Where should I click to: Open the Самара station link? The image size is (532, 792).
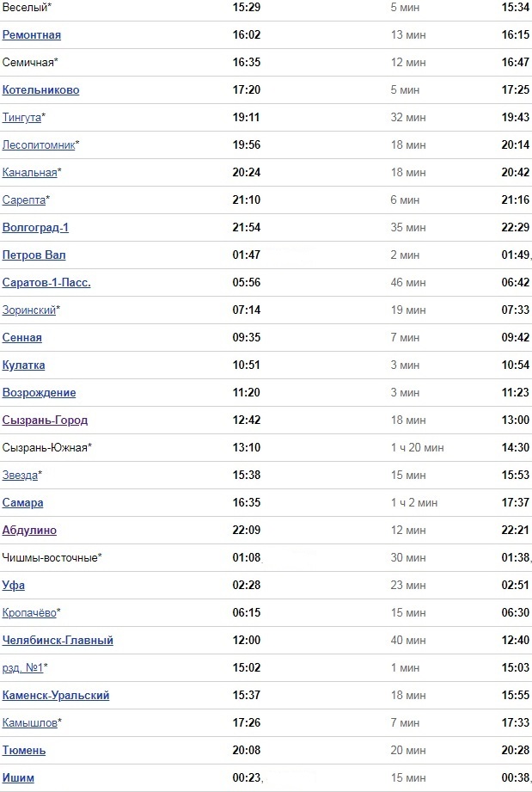(x=23, y=503)
